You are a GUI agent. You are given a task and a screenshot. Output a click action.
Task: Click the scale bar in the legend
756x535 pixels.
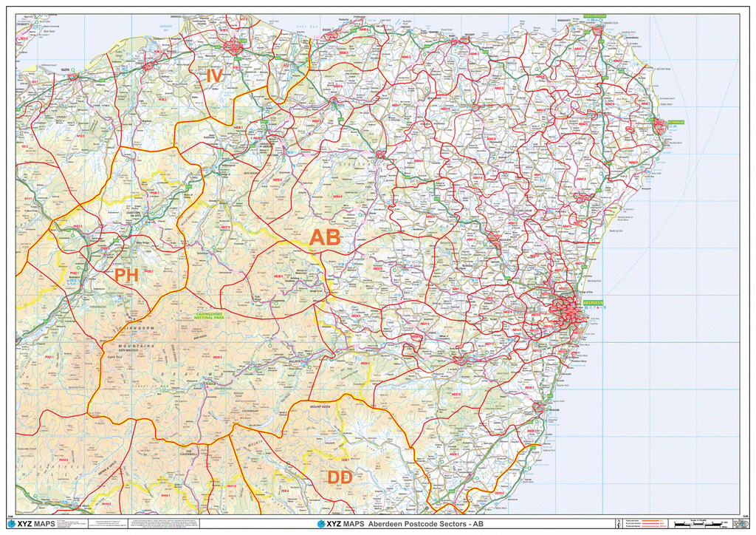(698, 525)
